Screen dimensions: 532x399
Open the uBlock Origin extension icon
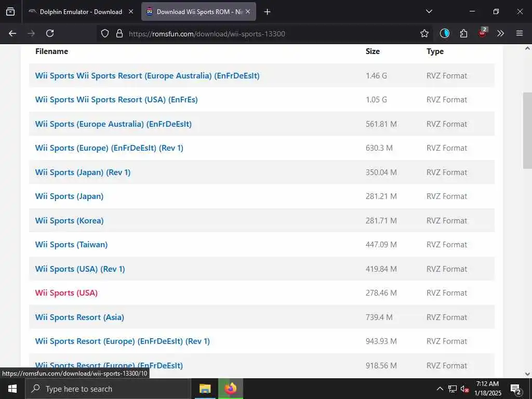click(483, 33)
